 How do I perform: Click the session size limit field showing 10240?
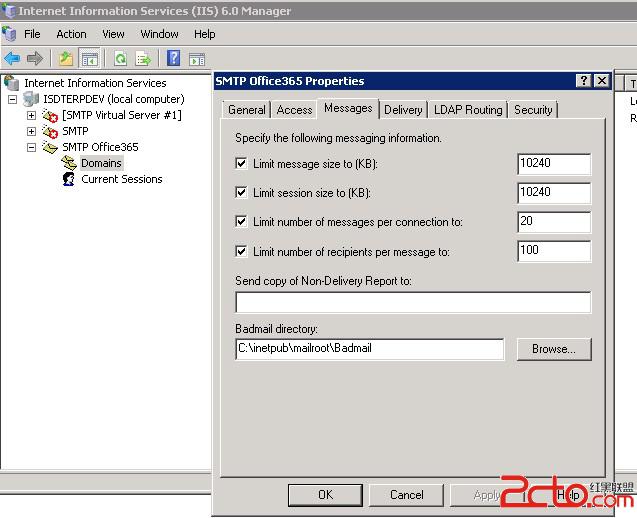pos(554,193)
